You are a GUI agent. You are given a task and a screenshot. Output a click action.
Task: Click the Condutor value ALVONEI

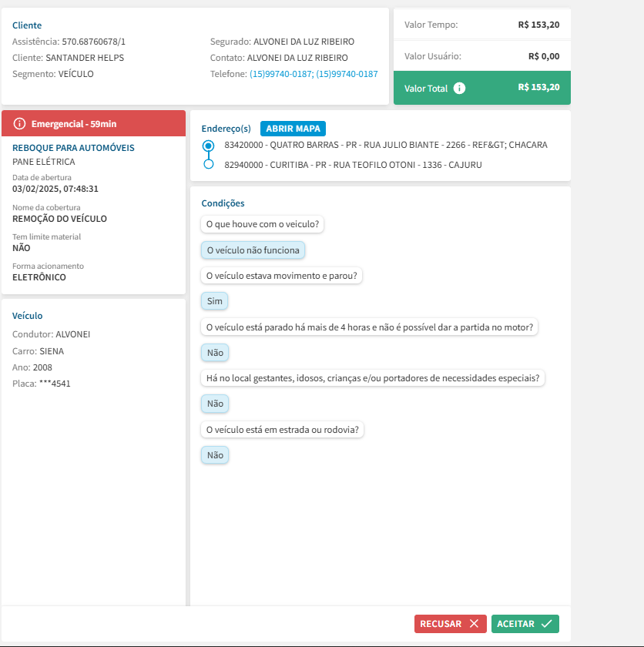pyautogui.click(x=73, y=334)
